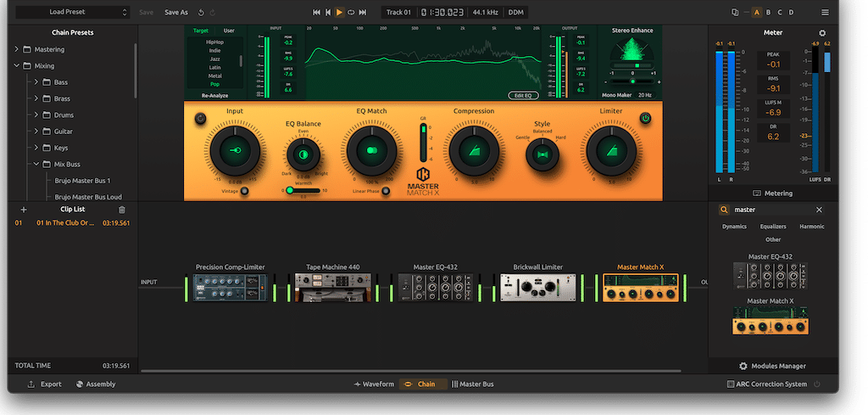The height and width of the screenshot is (415, 868).
Task: Delete clip with the trash icon
Action: (122, 210)
